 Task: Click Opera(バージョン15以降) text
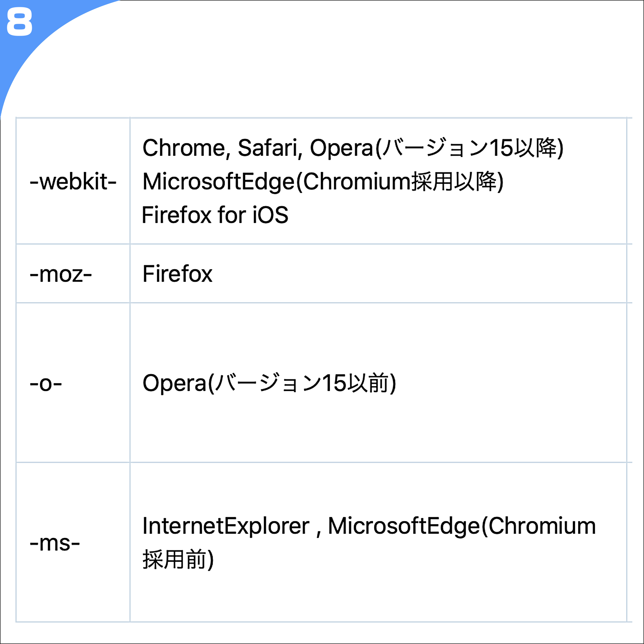[437, 148]
